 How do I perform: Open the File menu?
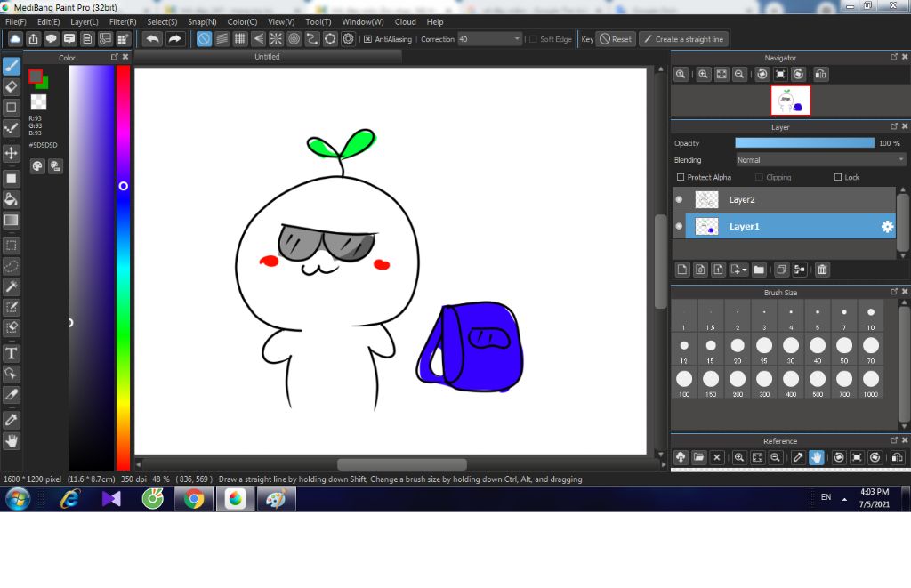16,21
